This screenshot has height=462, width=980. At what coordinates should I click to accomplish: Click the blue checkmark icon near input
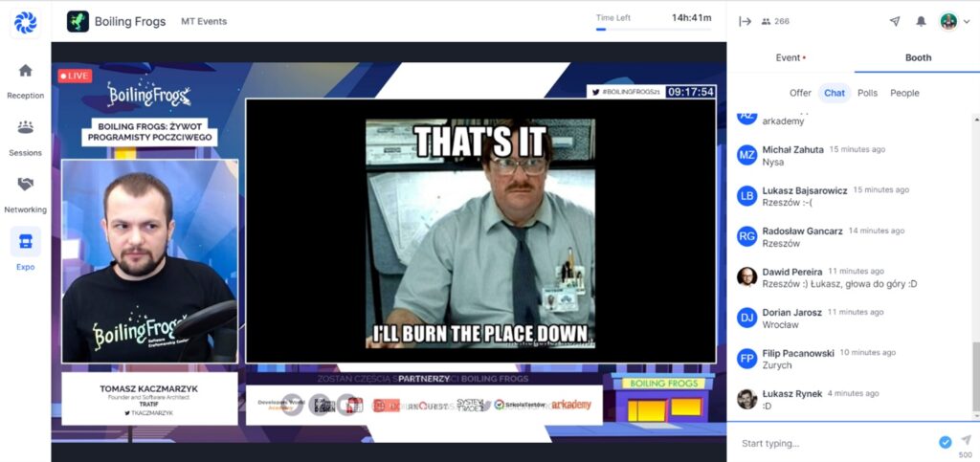coord(945,442)
